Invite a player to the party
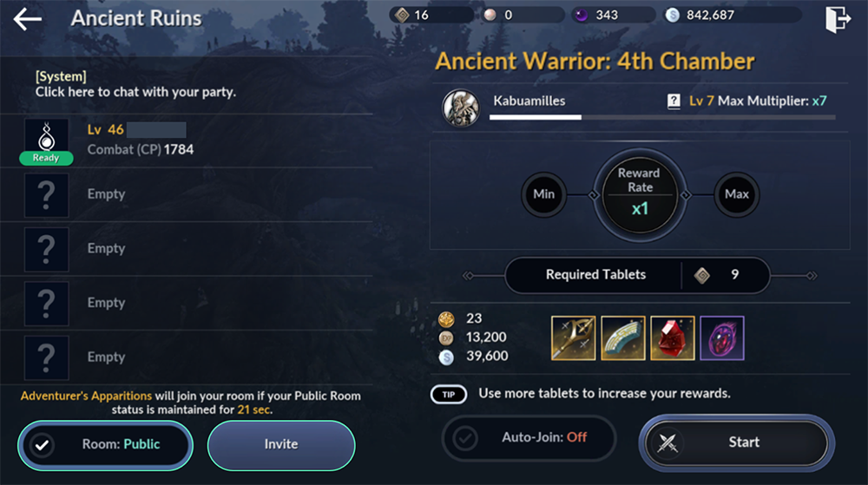Screen dimensions: 868x485 pos(281,444)
